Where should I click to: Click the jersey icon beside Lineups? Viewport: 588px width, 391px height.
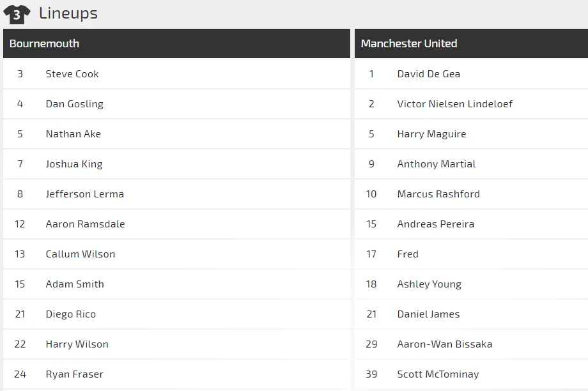(17, 14)
